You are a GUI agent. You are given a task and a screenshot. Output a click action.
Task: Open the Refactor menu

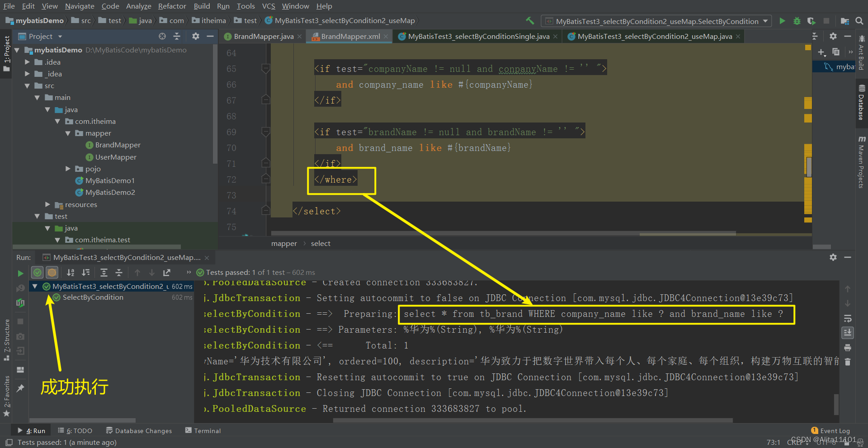pos(172,6)
